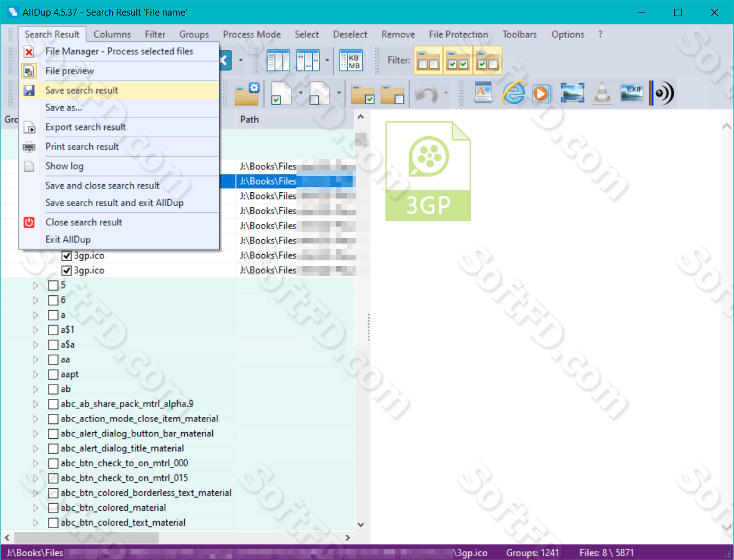This screenshot has width=734, height=560.
Task: Check the group '5' checkbox
Action: 54,285
